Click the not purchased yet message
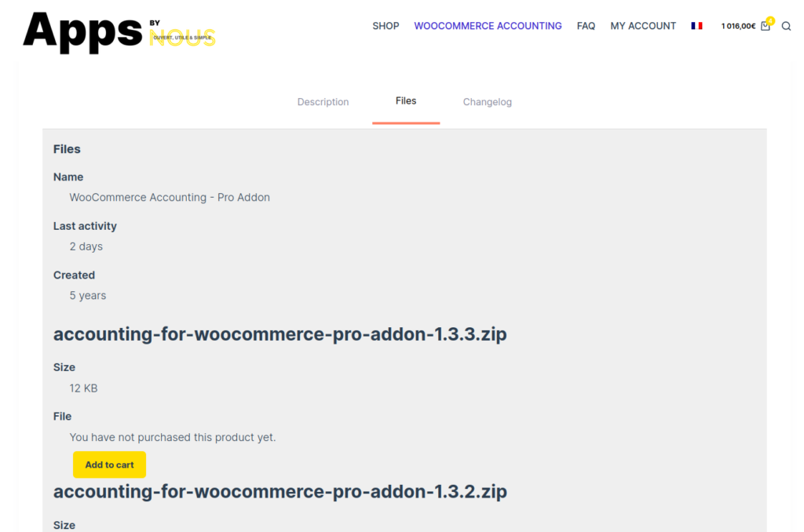 173,437
